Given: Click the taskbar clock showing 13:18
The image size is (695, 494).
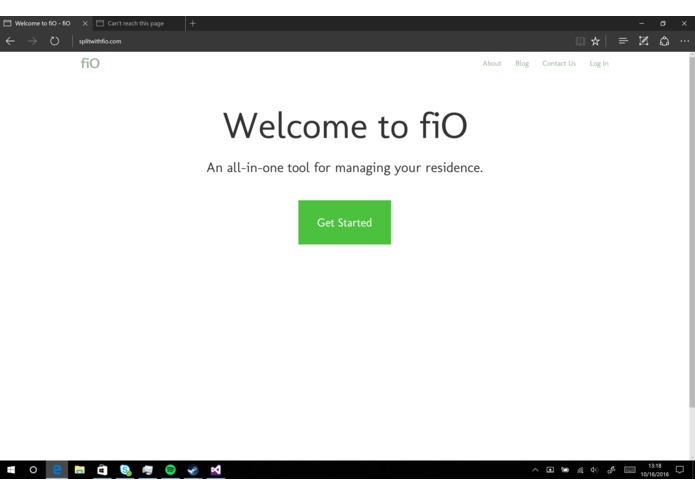Looking at the screenshot, I should (x=655, y=470).
